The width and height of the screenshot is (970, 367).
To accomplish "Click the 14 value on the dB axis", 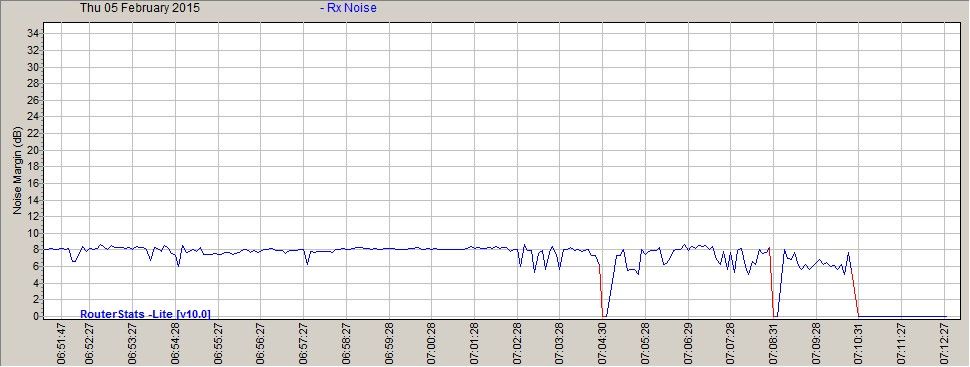I will (33, 200).
